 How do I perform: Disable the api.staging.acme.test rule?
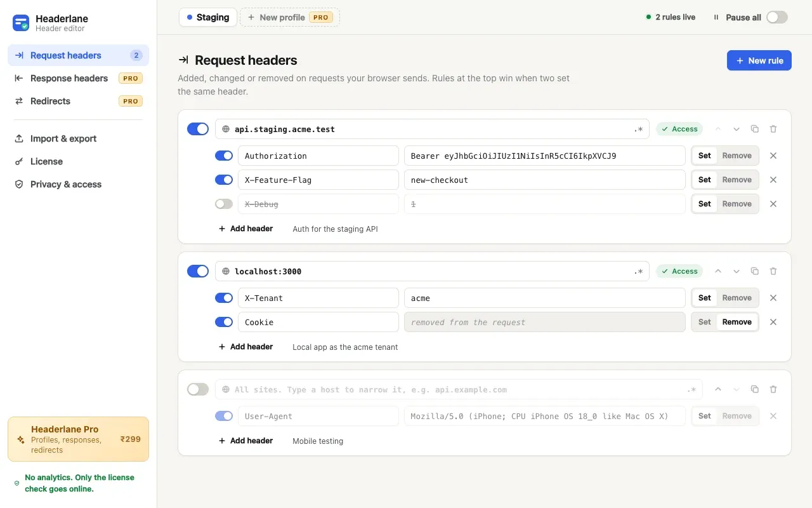(198, 129)
